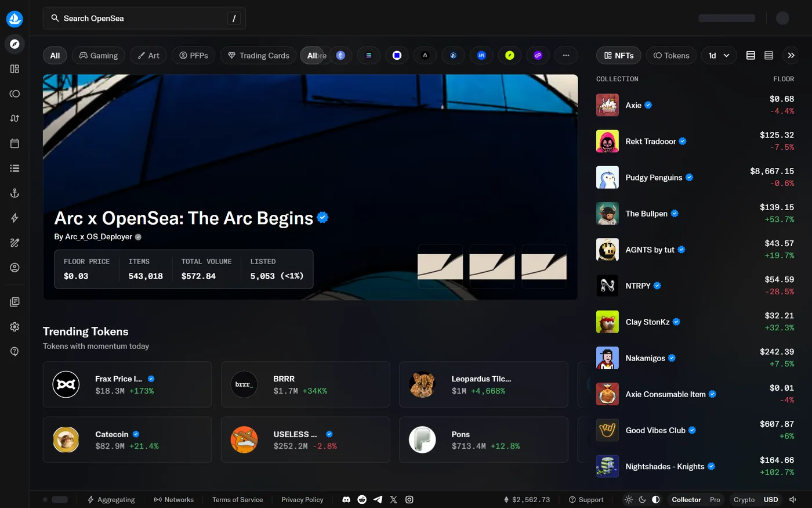Open the help question mark in sidebar
Image resolution: width=812 pixels, height=508 pixels.
click(14, 351)
